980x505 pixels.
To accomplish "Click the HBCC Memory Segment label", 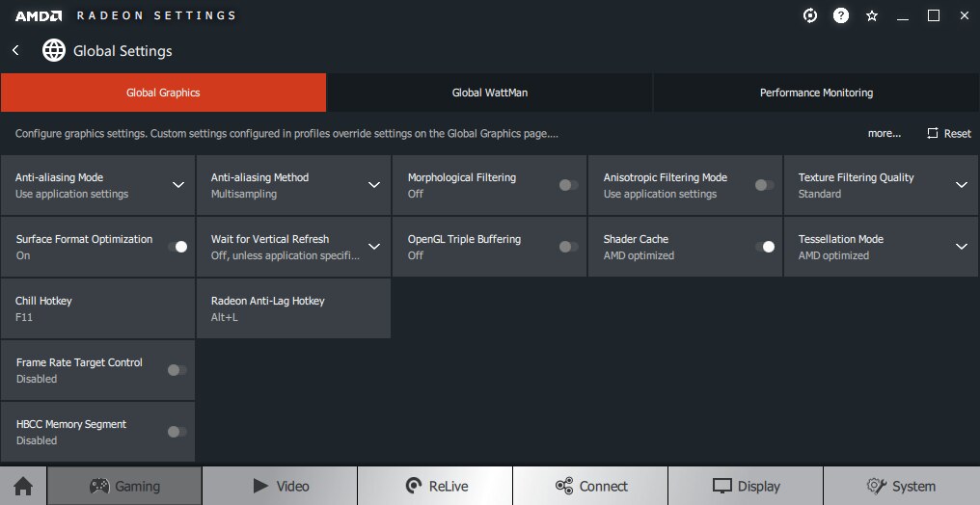I will [71, 424].
